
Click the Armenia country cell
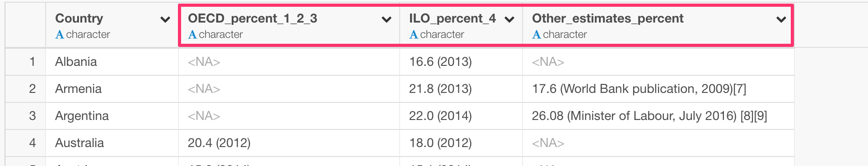[x=112, y=89]
